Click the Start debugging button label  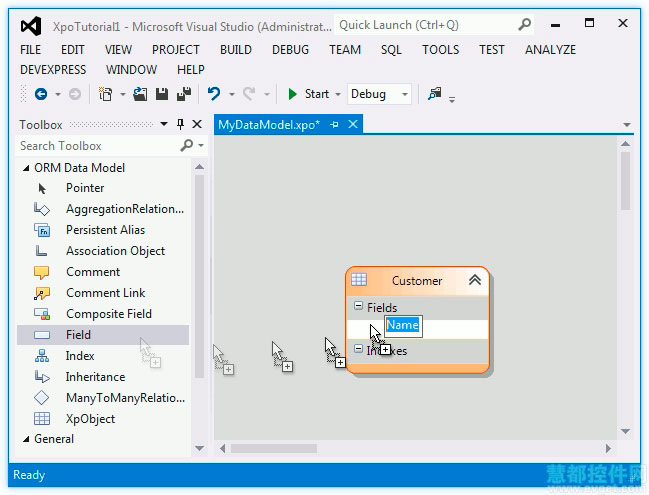tap(317, 94)
